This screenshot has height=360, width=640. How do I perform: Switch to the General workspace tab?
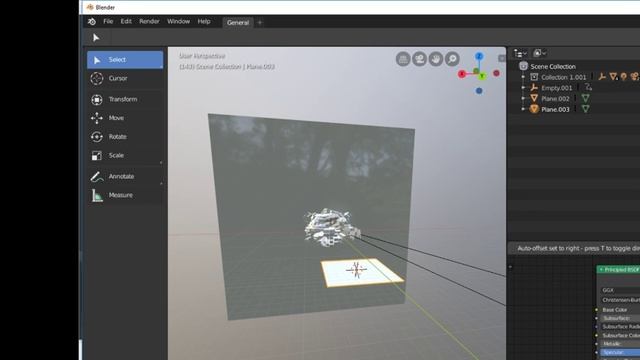[238, 22]
